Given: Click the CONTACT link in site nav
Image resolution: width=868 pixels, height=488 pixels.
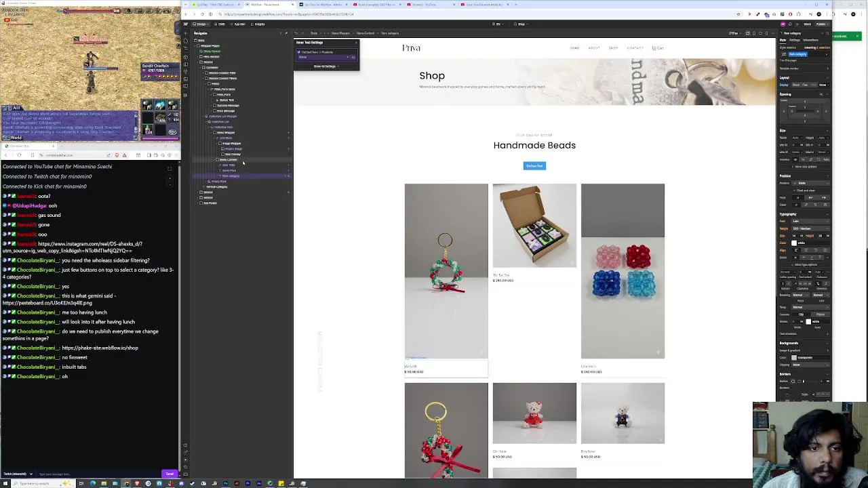Looking at the screenshot, I should [x=635, y=48].
